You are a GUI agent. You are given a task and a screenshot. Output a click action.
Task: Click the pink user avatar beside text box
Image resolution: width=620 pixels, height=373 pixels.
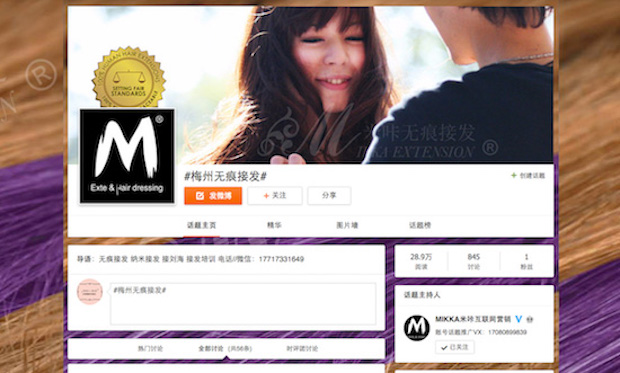pos(90,292)
